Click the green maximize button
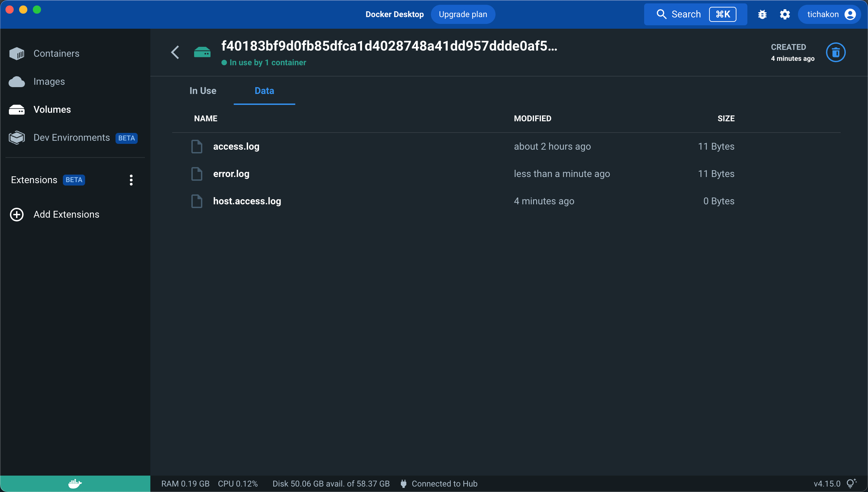 37,10
